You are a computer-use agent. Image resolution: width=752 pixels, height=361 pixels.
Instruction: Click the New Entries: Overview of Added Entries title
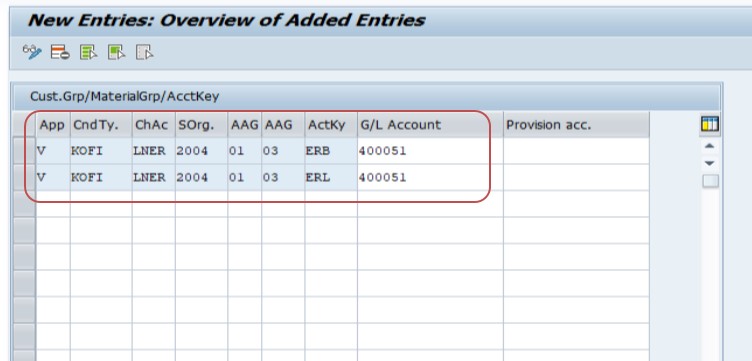click(x=226, y=21)
